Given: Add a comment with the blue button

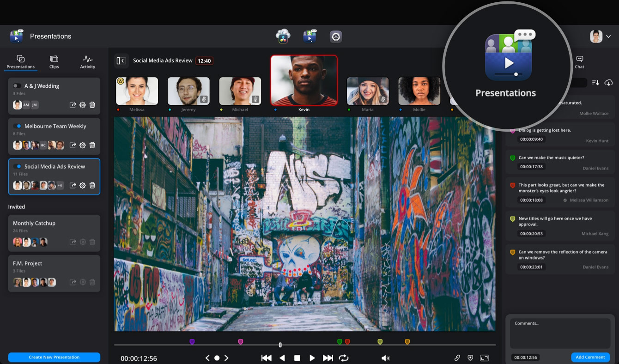Looking at the screenshot, I should [x=590, y=357].
